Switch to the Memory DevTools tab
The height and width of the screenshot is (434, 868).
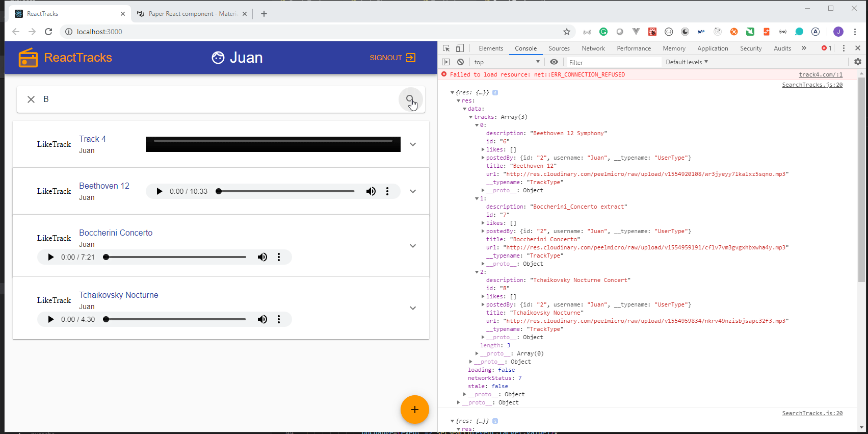(x=674, y=48)
